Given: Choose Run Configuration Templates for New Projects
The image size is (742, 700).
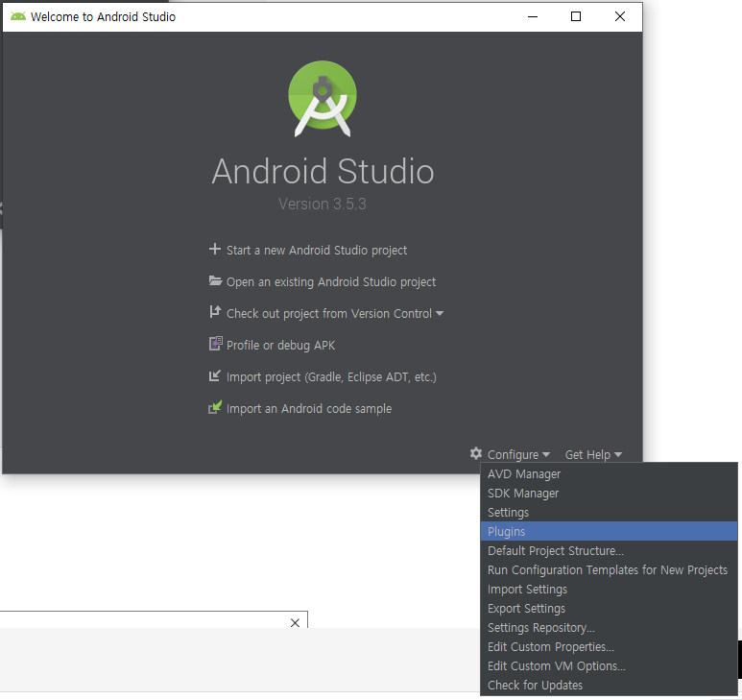Looking at the screenshot, I should (x=609, y=569).
